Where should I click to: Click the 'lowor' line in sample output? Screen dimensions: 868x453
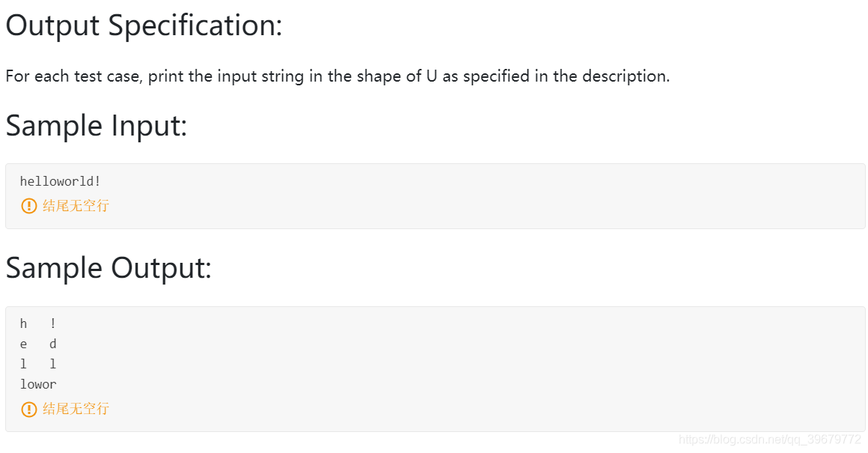pyautogui.click(x=38, y=384)
